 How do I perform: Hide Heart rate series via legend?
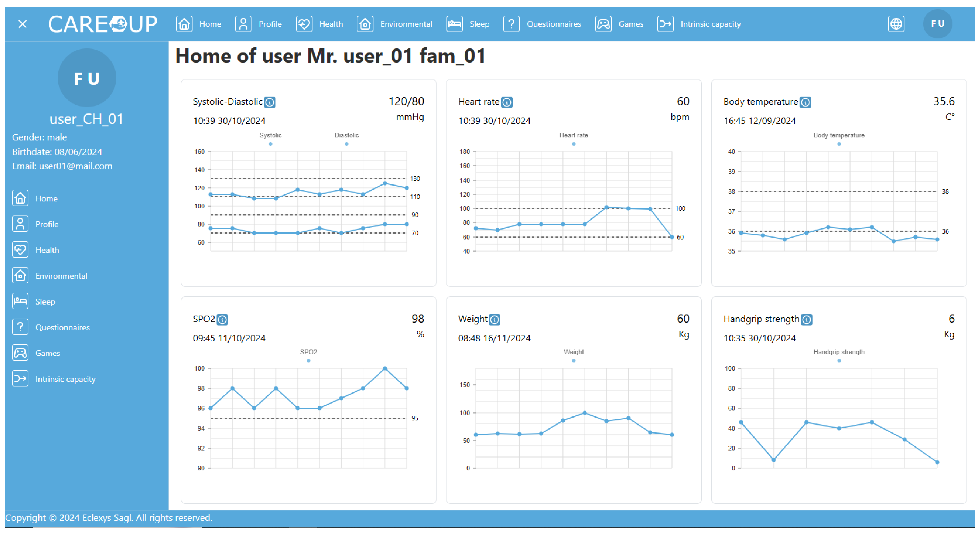tap(573, 139)
